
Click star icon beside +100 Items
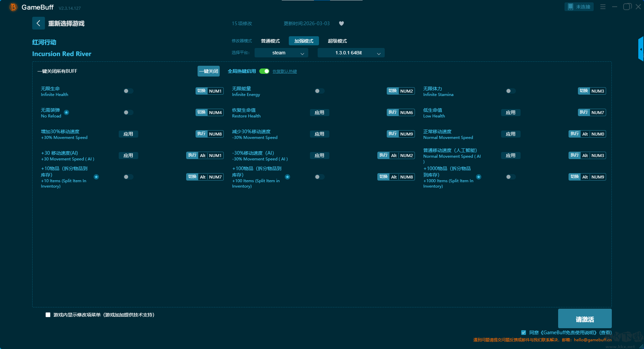(x=287, y=177)
